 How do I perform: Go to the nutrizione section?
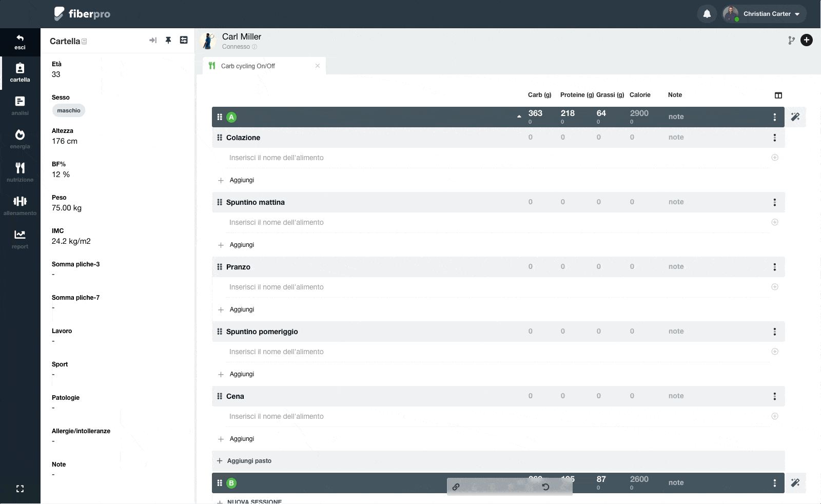[x=20, y=172]
